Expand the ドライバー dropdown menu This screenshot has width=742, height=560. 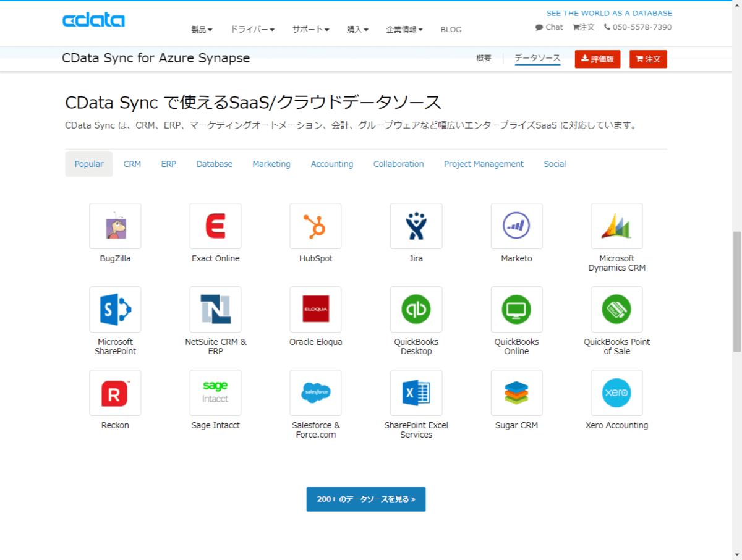coord(252,30)
